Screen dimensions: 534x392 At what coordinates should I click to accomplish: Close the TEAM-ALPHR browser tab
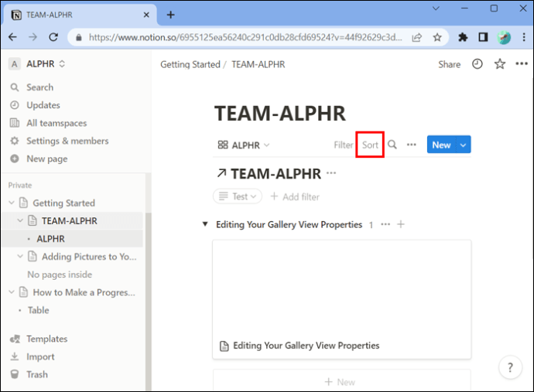tap(146, 15)
